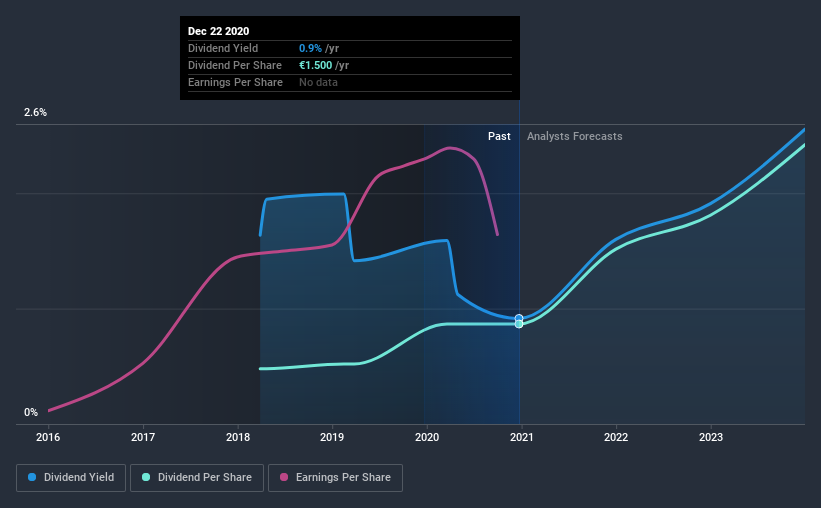Screen dimensions: 821x508
Task: Toggle the Dividend Yield legend button
Action: pos(71,478)
